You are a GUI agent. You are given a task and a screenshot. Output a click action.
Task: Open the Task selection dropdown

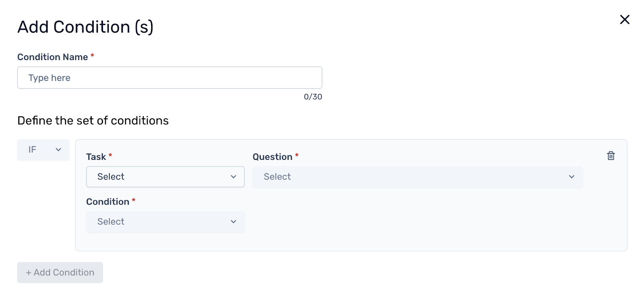point(165,177)
